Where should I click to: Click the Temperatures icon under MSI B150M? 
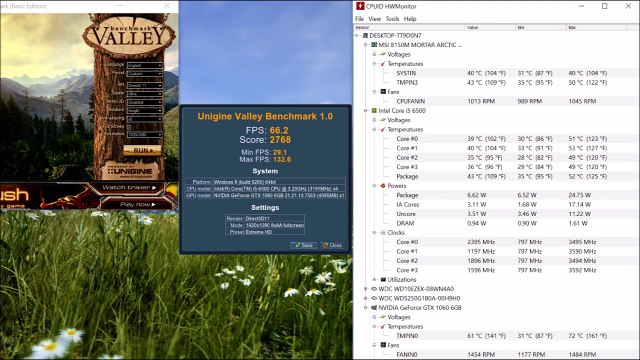[383, 64]
